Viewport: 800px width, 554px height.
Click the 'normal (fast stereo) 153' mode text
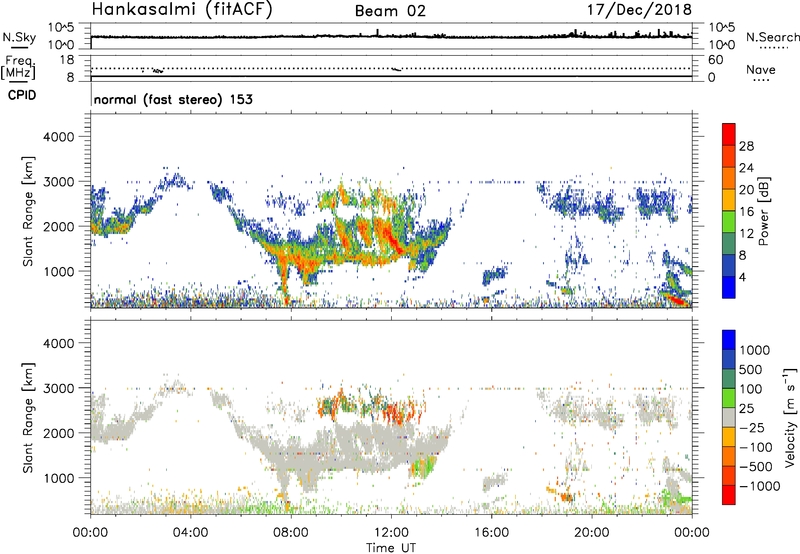click(173, 99)
